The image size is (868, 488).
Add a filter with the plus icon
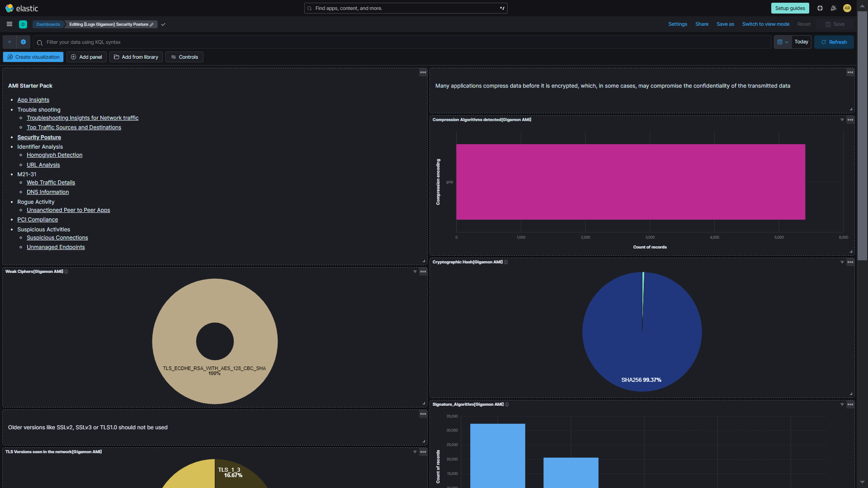pyautogui.click(x=24, y=42)
